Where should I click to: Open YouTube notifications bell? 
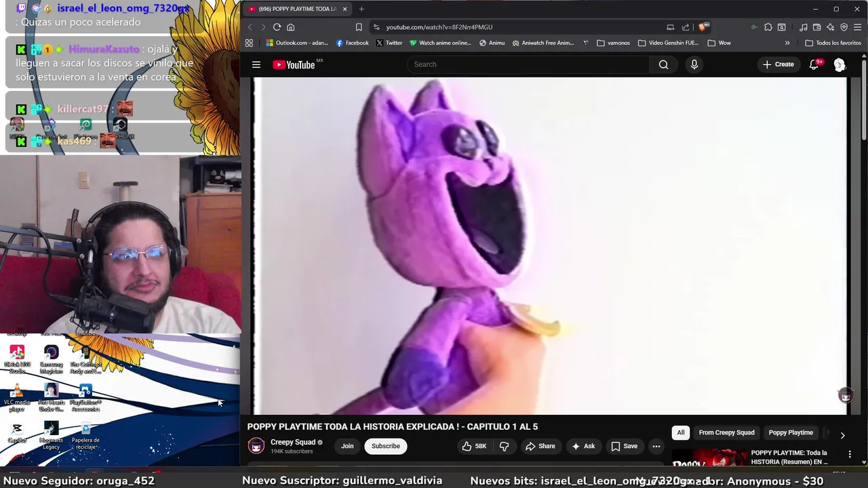(814, 64)
